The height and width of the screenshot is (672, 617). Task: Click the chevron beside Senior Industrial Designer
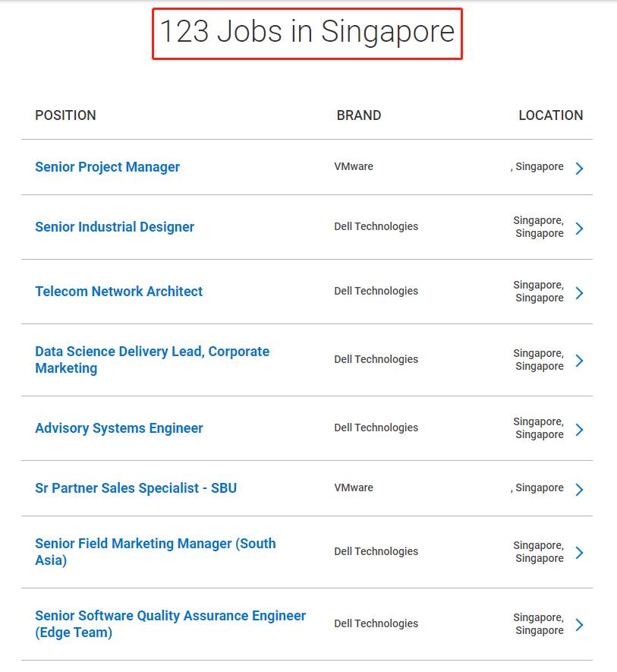[x=579, y=229]
